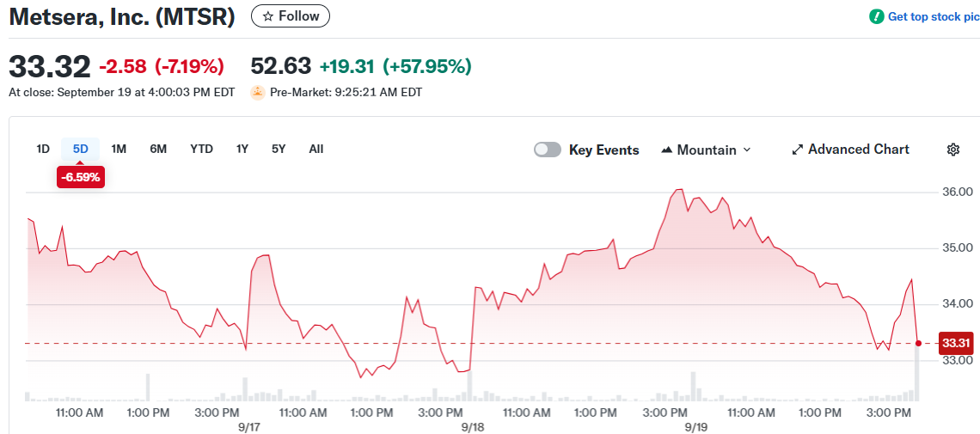The width and height of the screenshot is (980, 434).
Task: Show the All time range
Action: click(x=316, y=150)
